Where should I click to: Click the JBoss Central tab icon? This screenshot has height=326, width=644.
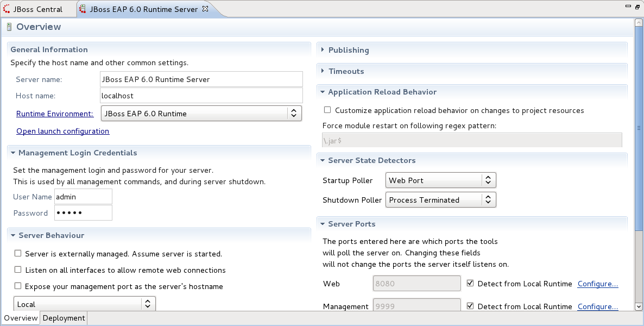tap(6, 9)
